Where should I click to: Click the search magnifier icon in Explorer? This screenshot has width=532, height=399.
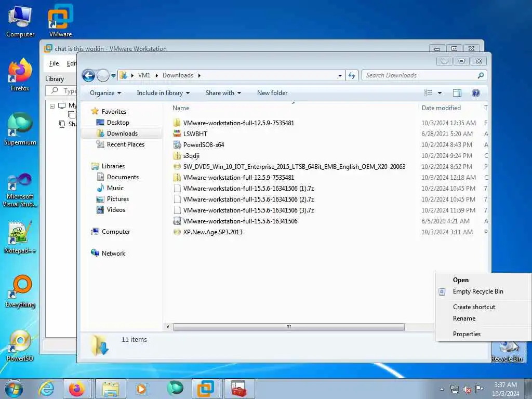pos(481,75)
